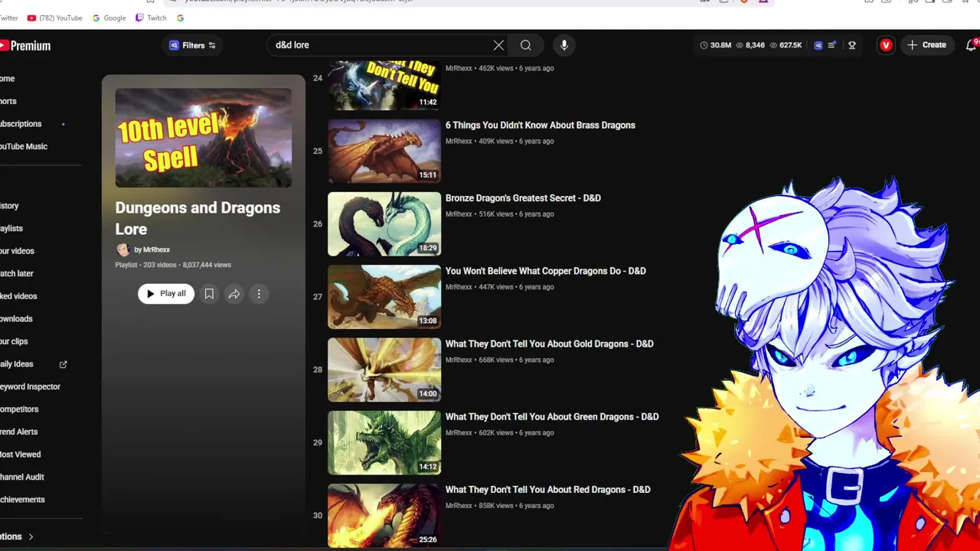Open Subscriptions in the sidebar

(x=21, y=124)
